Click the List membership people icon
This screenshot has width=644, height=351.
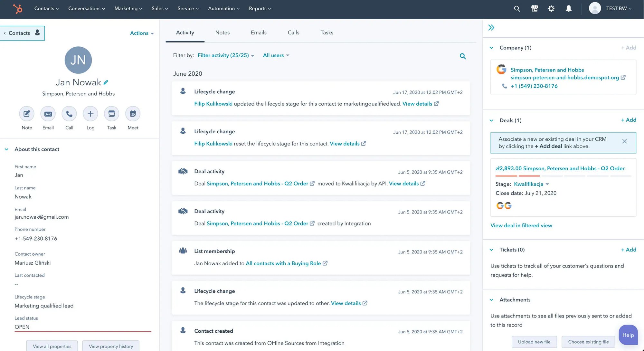coord(183,251)
